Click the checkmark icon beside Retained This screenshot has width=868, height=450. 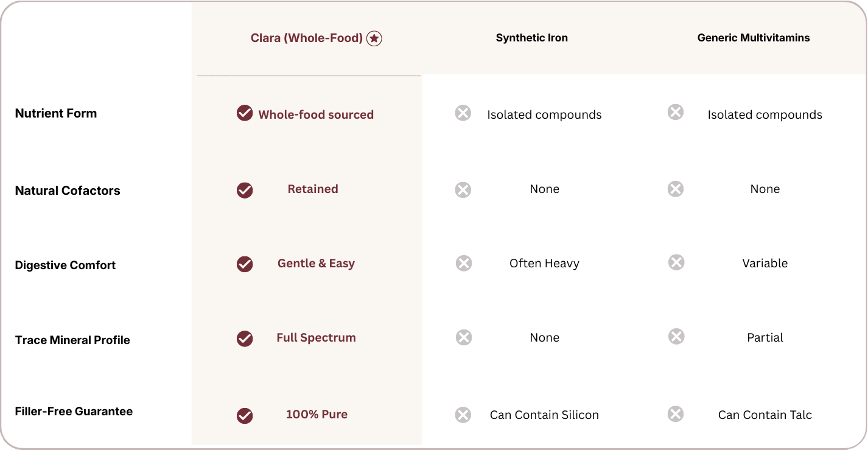pos(245,190)
